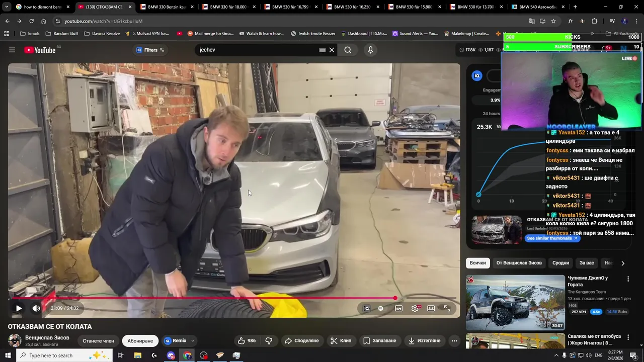This screenshot has width=644, height=362.
Task: Open options for Чупихме ДжипО video
Action: tap(628, 279)
